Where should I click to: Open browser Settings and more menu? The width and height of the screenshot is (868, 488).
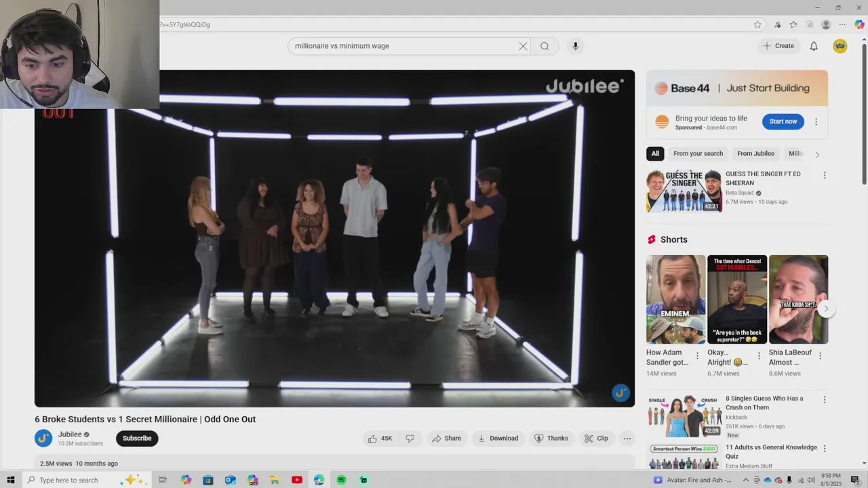[x=842, y=24]
